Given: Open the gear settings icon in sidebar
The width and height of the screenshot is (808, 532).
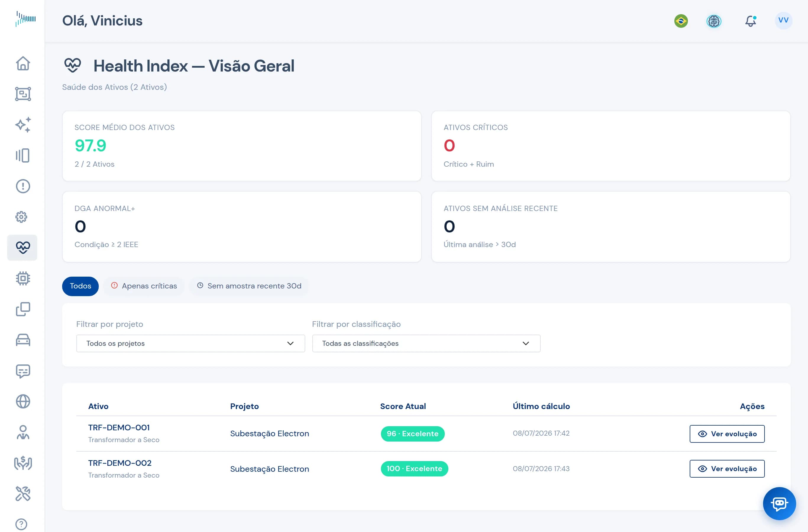Looking at the screenshot, I should pyautogui.click(x=21, y=217).
